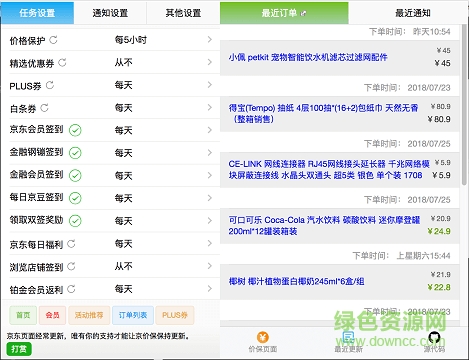Click refresh icon next to 价格保护
Viewport: 469px width, 360px height.
(x=53, y=40)
